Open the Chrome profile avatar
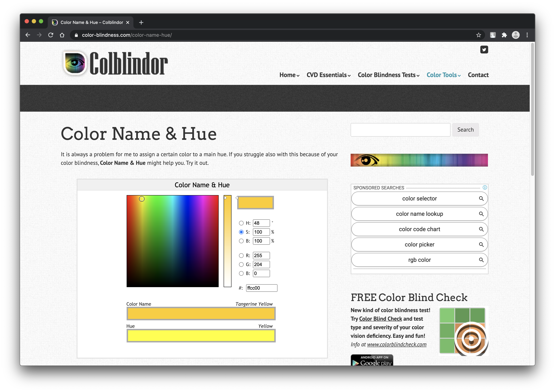555x392 pixels. pyautogui.click(x=516, y=35)
